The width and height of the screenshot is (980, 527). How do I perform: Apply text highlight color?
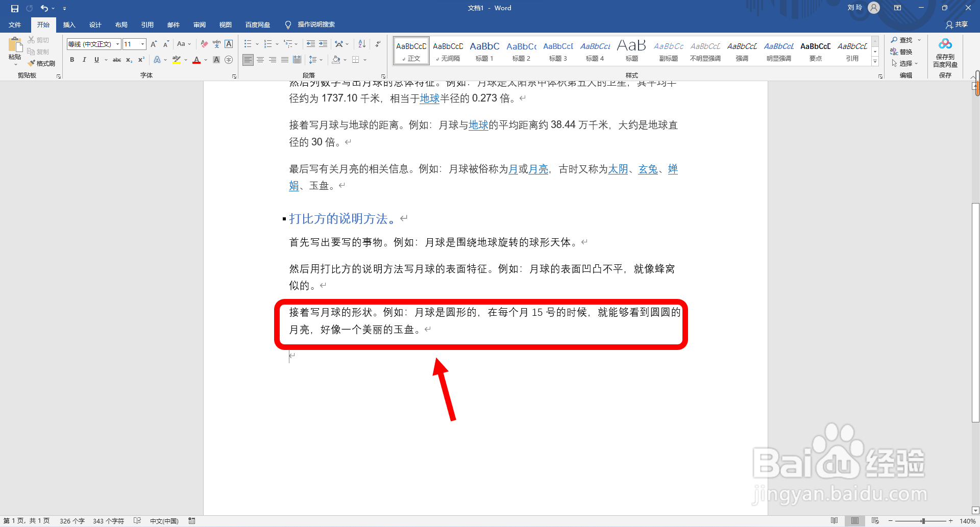click(176, 60)
